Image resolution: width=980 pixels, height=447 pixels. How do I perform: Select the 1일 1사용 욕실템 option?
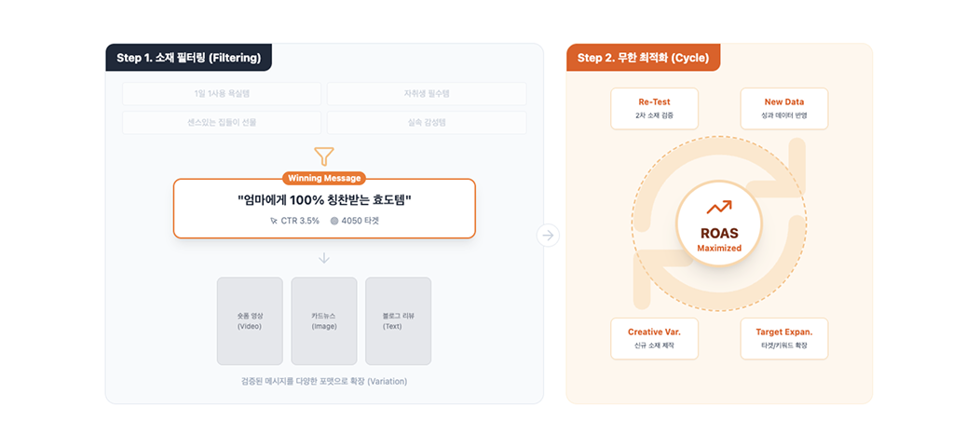coord(222,94)
